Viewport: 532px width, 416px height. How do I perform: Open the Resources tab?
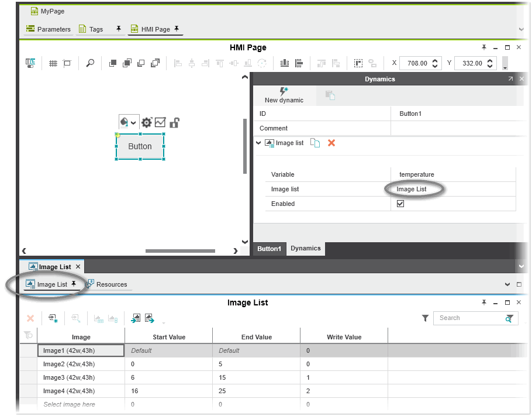pyautogui.click(x=111, y=284)
